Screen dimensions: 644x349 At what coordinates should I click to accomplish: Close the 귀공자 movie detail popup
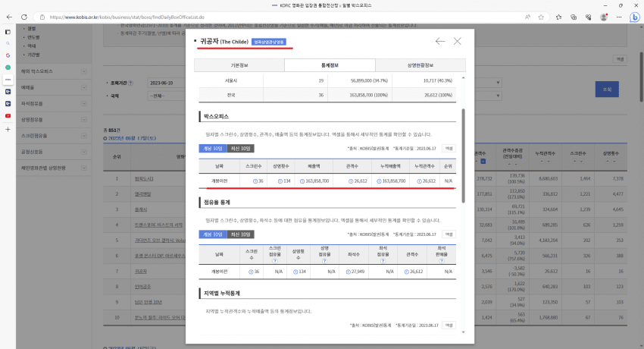(457, 41)
